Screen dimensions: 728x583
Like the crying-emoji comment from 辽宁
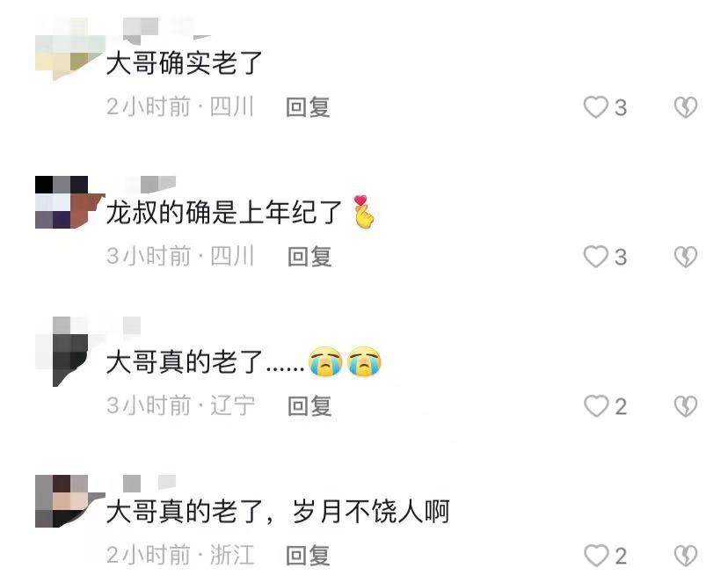pyautogui.click(x=596, y=406)
